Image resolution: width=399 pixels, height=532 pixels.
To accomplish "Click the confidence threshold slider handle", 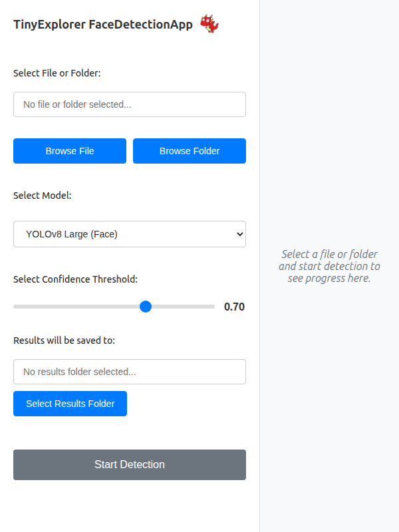I will point(146,307).
